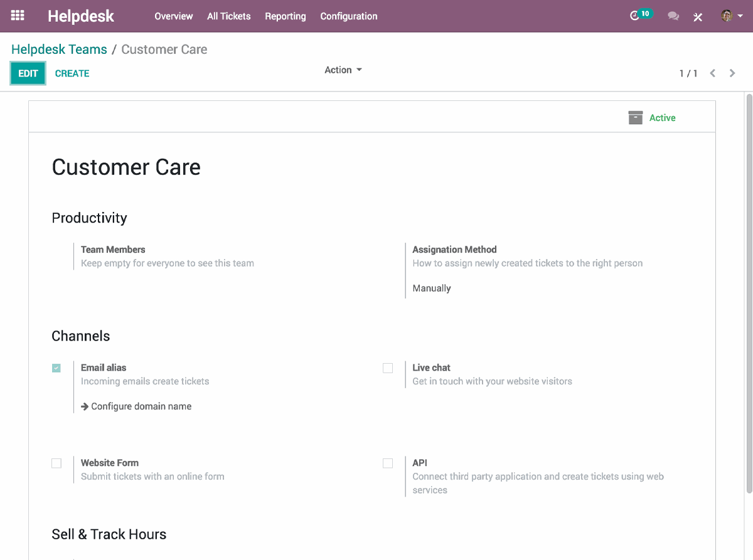Click 'Submit tickets with an online form'
The height and width of the screenshot is (560, 753).
[x=152, y=477]
